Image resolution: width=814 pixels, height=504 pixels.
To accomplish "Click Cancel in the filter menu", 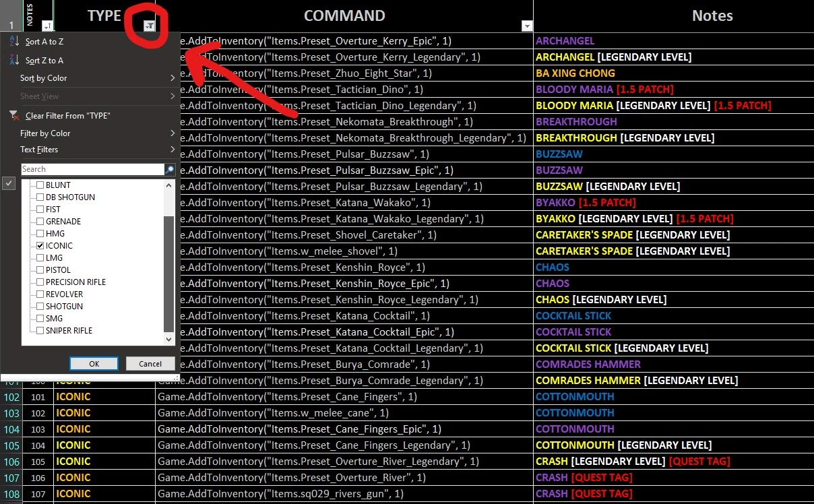I will (150, 364).
